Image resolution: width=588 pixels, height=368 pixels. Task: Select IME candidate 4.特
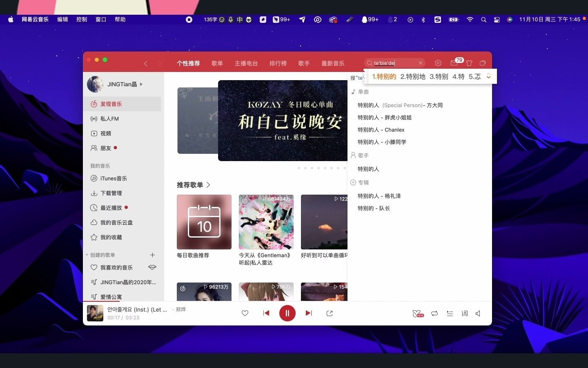pos(459,76)
